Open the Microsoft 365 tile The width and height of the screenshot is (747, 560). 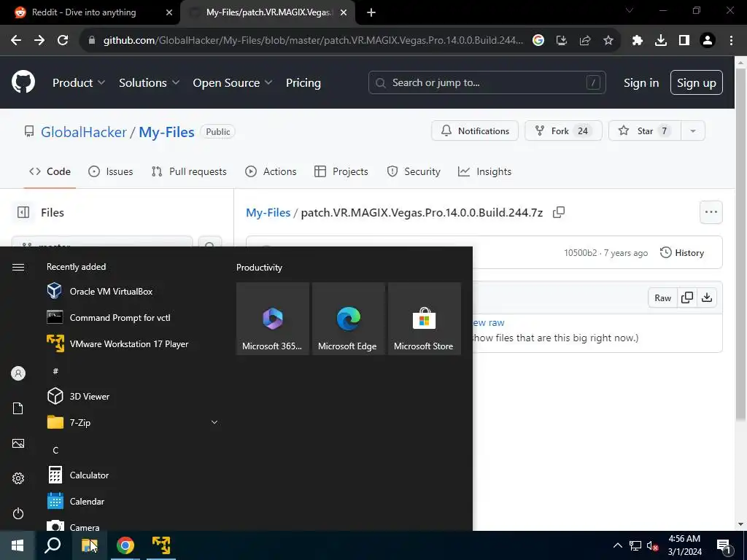pyautogui.click(x=273, y=319)
